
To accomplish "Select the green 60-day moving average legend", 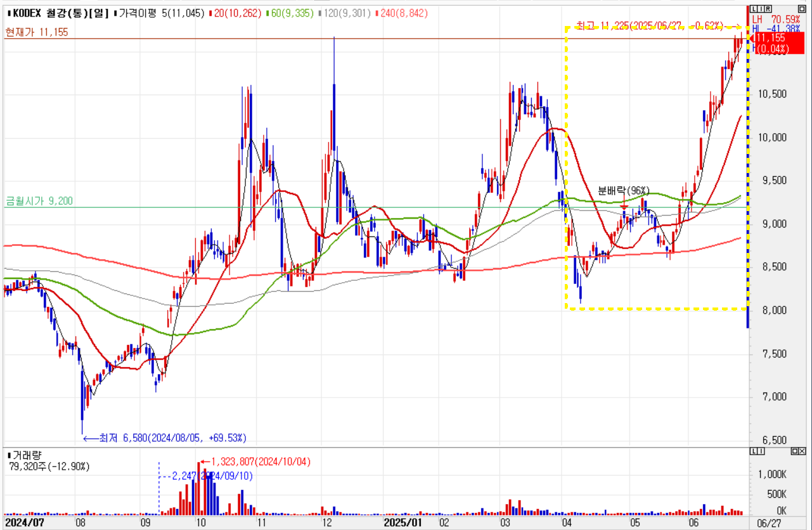I will 290,13.
